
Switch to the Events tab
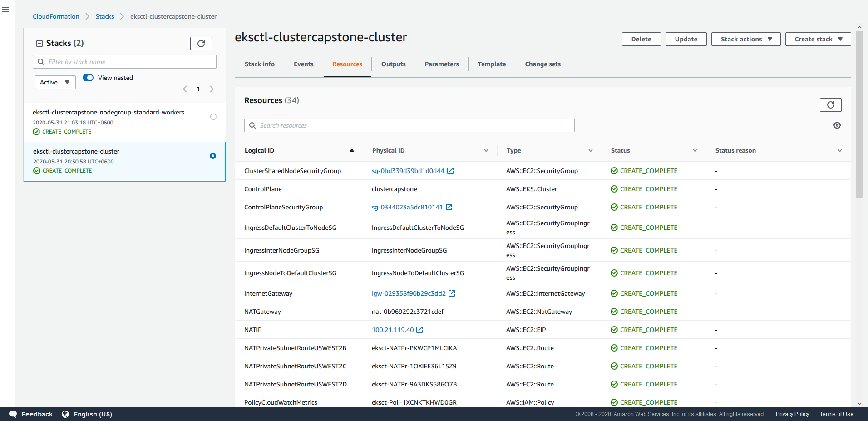pos(304,64)
